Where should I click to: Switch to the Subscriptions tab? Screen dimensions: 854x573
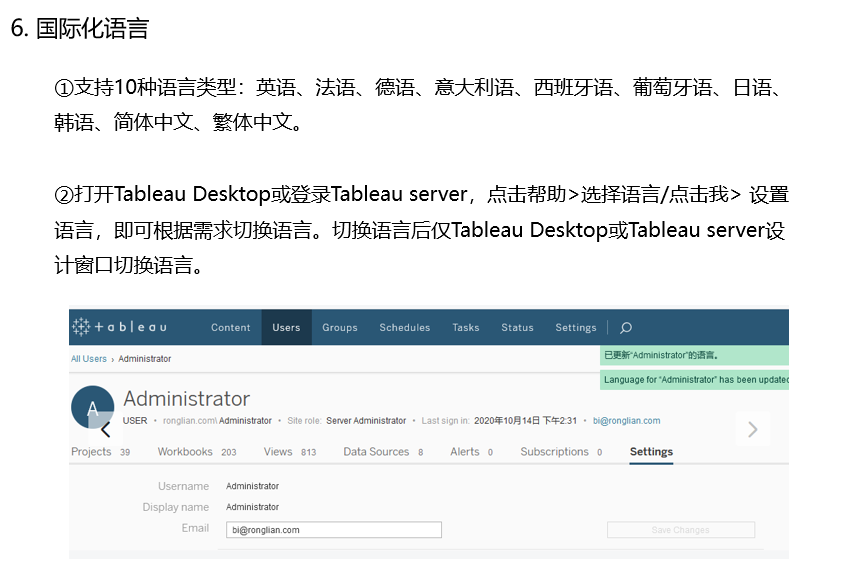561,452
